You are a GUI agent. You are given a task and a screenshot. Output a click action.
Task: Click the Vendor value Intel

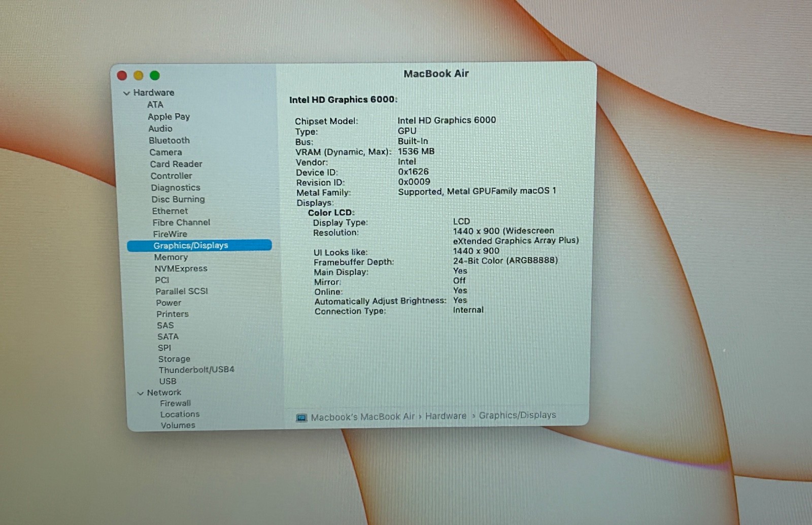tap(407, 161)
